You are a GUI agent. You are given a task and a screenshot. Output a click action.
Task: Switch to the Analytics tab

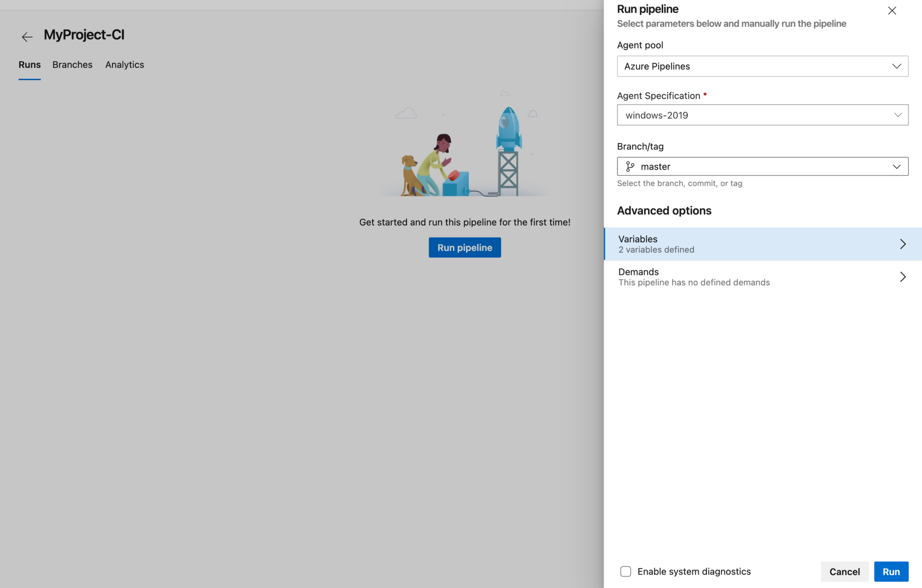124,64
